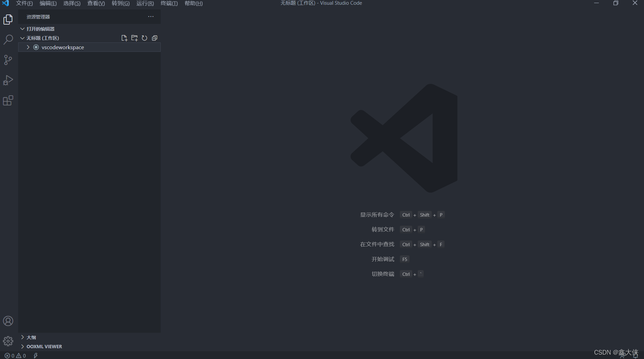Image resolution: width=644 pixels, height=359 pixels.
Task: Click the 转到文件 shortcut hint
Action: (x=383, y=229)
